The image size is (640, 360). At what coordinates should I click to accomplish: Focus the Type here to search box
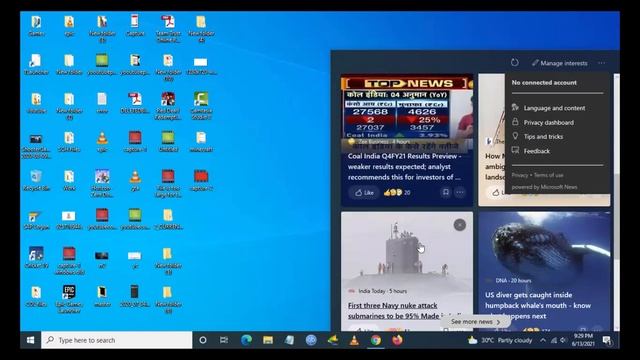pyautogui.click(x=117, y=340)
